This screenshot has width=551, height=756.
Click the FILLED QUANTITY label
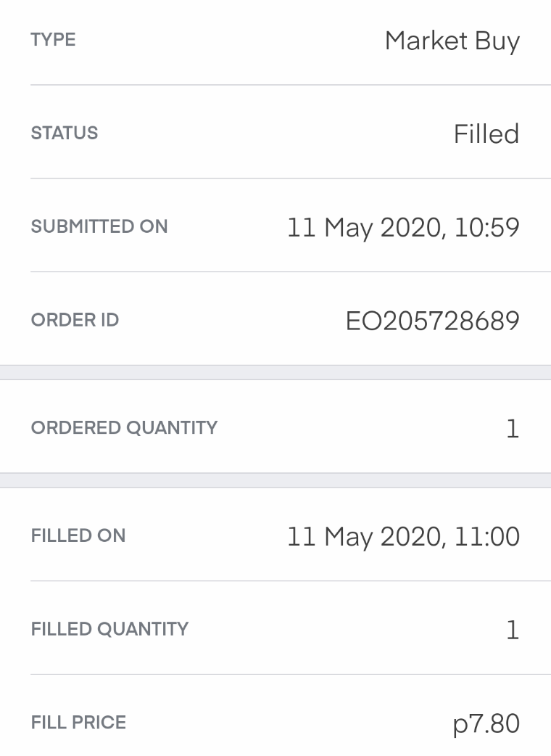tap(109, 629)
